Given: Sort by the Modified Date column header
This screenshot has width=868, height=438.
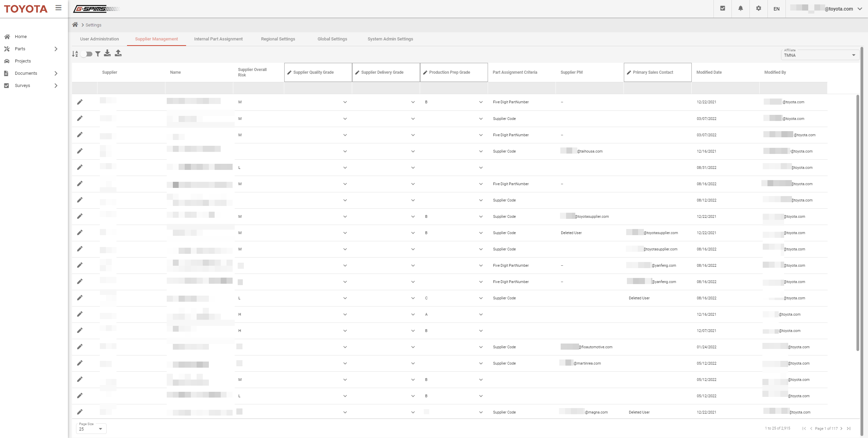Looking at the screenshot, I should point(709,72).
